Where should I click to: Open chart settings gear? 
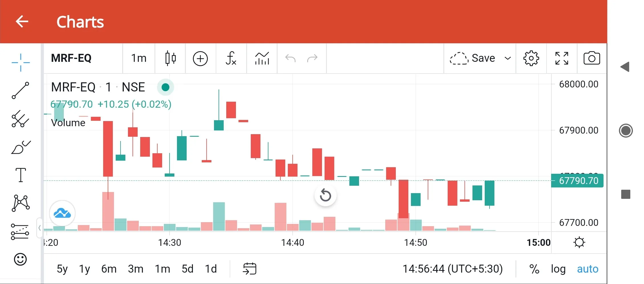click(531, 58)
